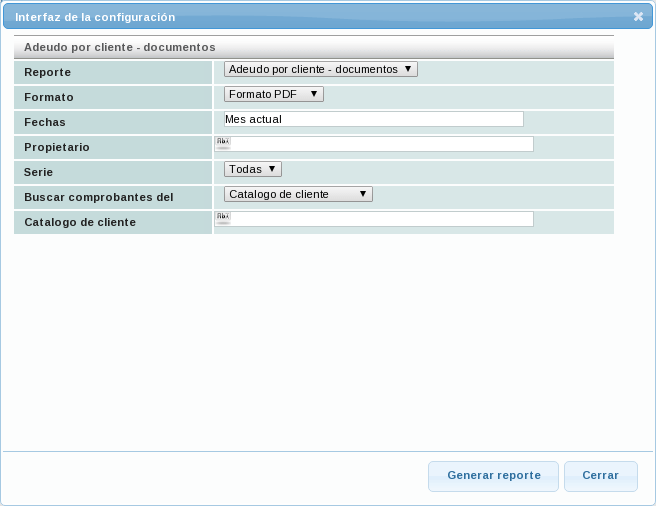Click the Propietario row label

click(x=57, y=147)
